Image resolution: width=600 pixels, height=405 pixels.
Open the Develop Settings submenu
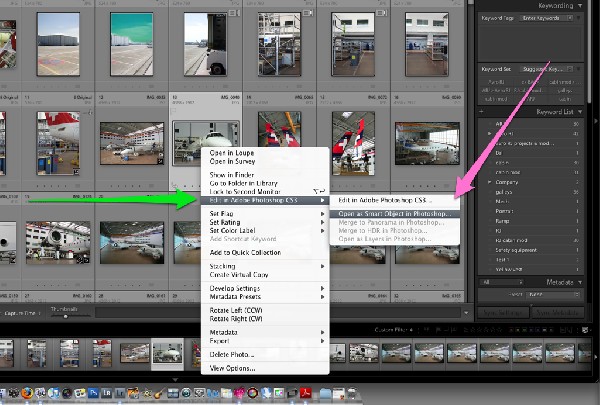(265, 288)
